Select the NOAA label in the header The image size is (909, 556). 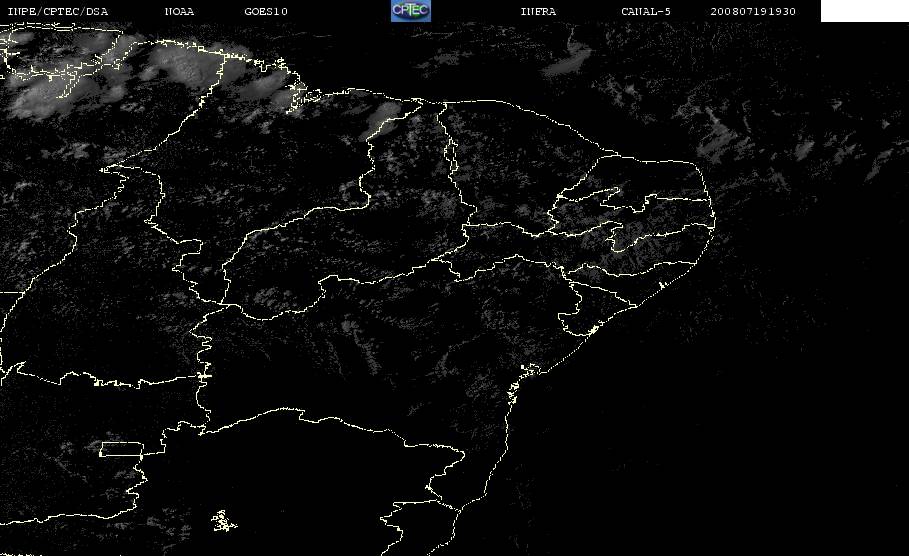pyautogui.click(x=179, y=11)
